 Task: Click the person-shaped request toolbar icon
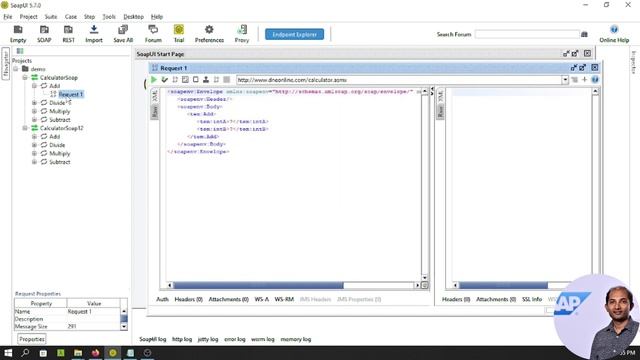(206, 80)
